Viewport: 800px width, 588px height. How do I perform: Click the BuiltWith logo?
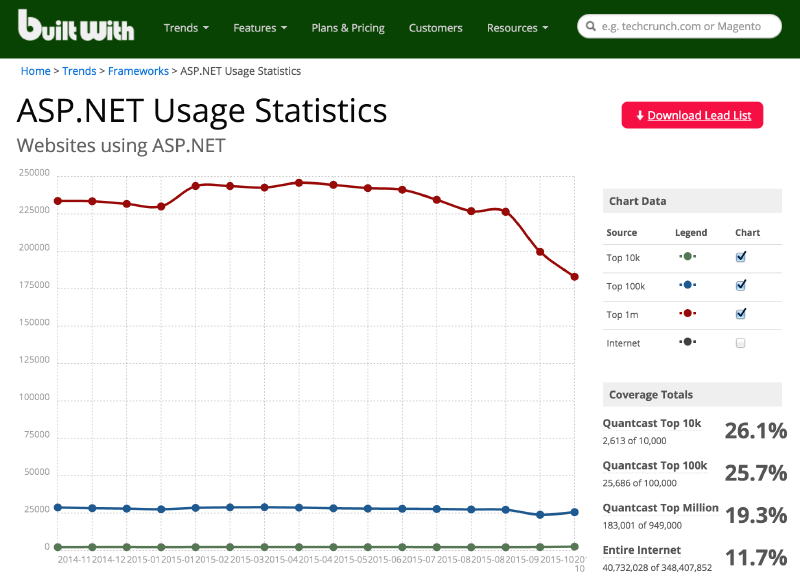[76, 26]
